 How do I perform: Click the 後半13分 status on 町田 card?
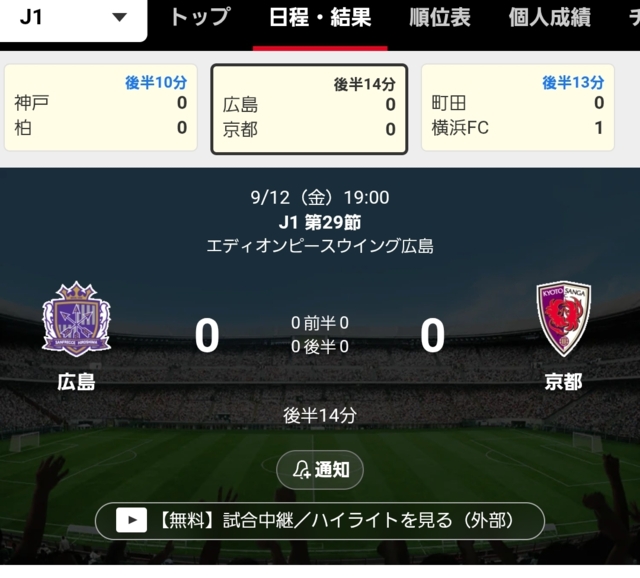(x=573, y=82)
